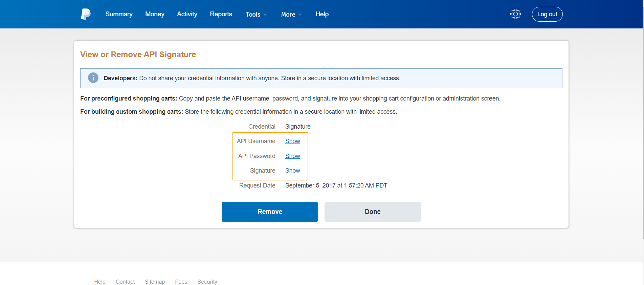Screen dimensions: 644x285
Task: Show the API Username
Action: pos(292,141)
